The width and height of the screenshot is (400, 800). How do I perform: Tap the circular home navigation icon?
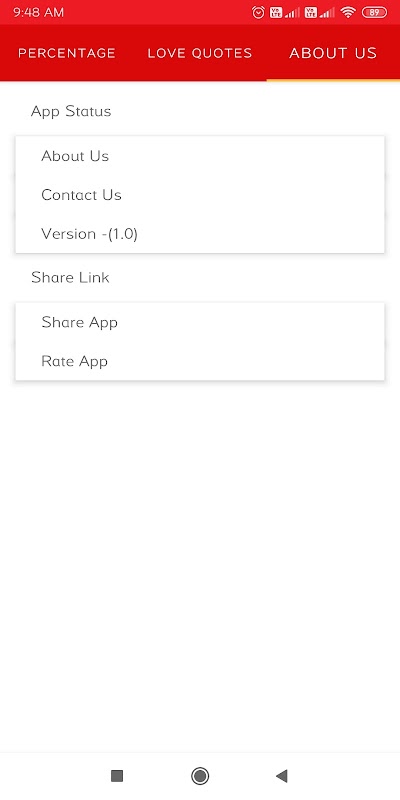[x=200, y=776]
